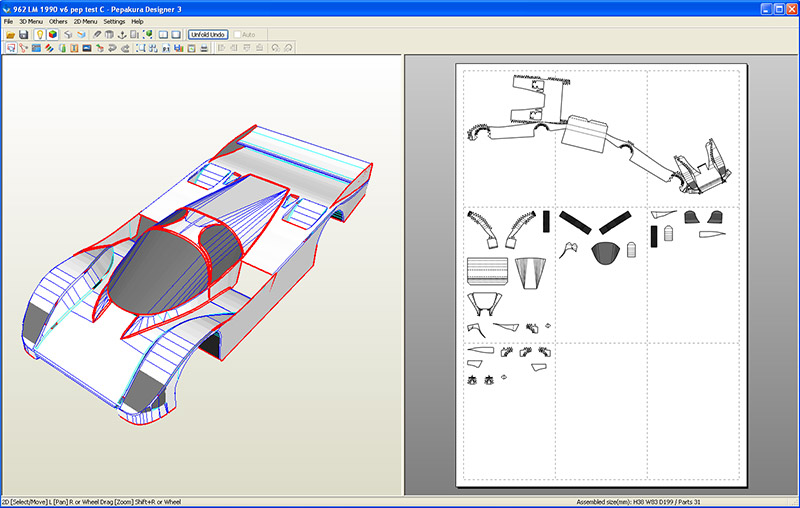The image size is (800, 508).
Task: Click the colored cube texture icon
Action: point(52,34)
